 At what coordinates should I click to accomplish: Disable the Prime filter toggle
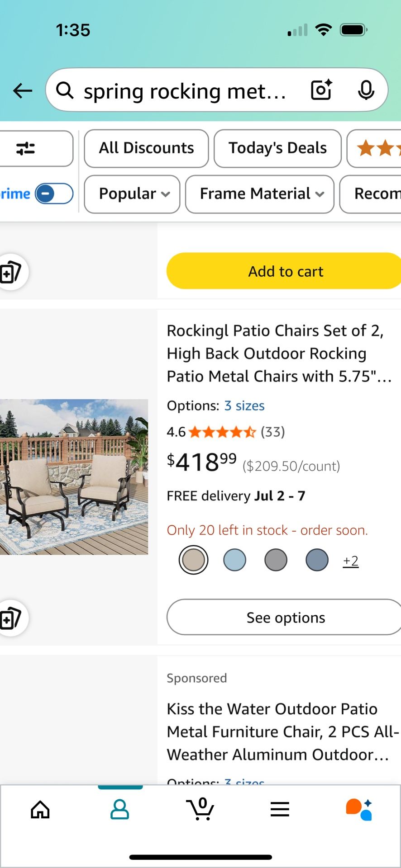pos(54,193)
